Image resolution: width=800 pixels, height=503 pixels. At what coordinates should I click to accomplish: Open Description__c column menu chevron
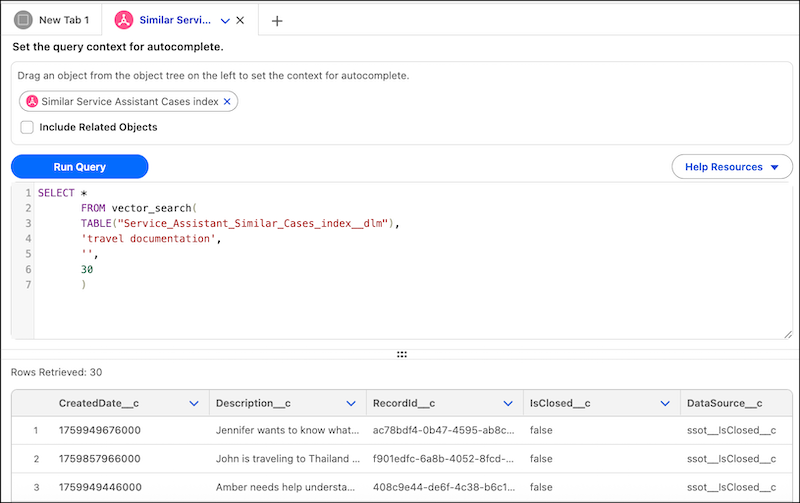(351, 404)
